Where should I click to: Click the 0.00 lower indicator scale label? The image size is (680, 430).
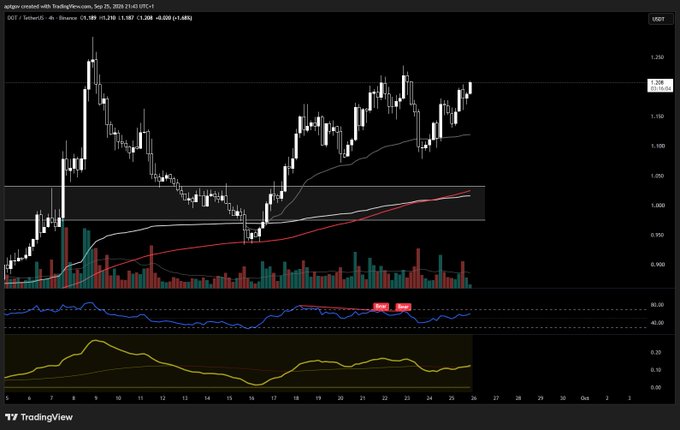[x=656, y=388]
